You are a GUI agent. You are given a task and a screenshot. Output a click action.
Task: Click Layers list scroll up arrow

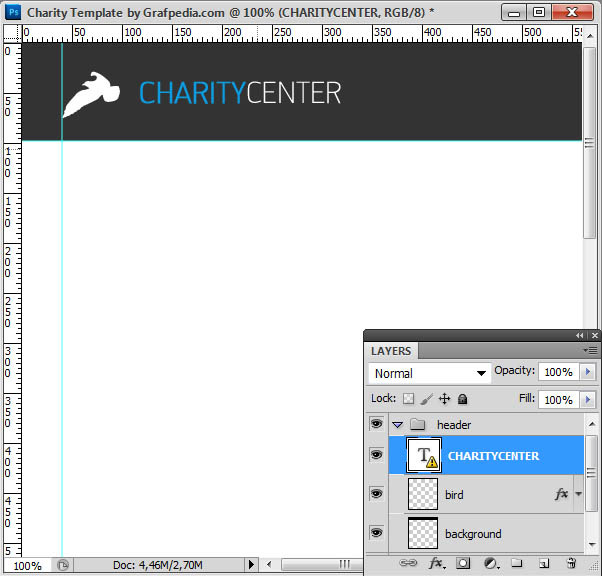click(x=592, y=424)
